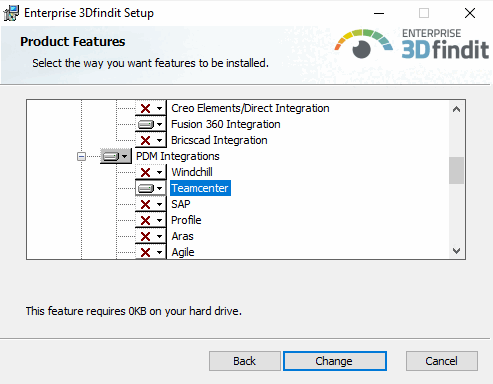Viewport: 493px width, 384px height.
Task: Select Bricscad Integration row
Action: click(x=219, y=140)
